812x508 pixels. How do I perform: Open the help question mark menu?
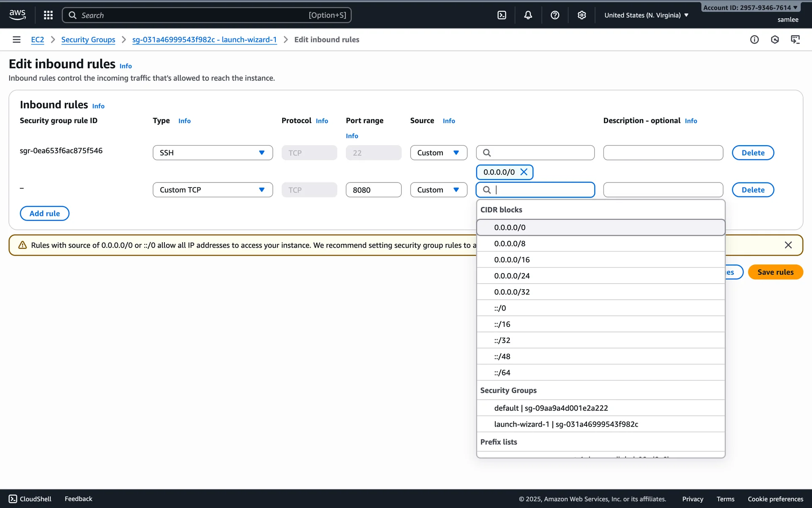click(555, 15)
